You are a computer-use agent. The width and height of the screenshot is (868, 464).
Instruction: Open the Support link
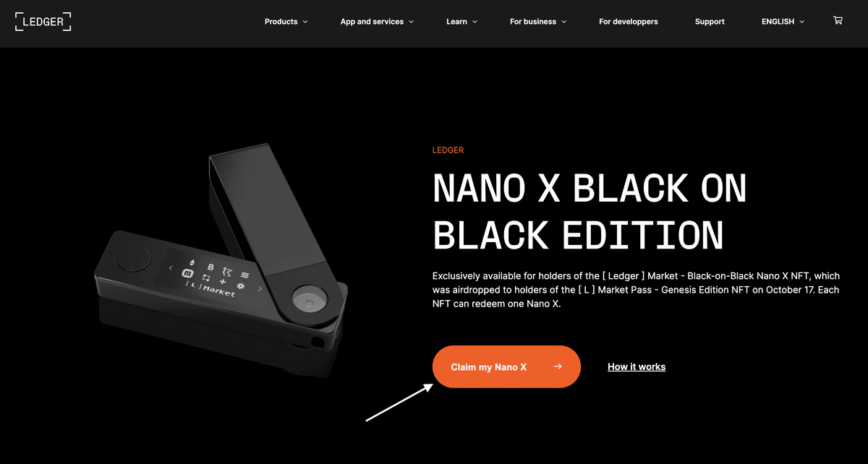(x=710, y=22)
